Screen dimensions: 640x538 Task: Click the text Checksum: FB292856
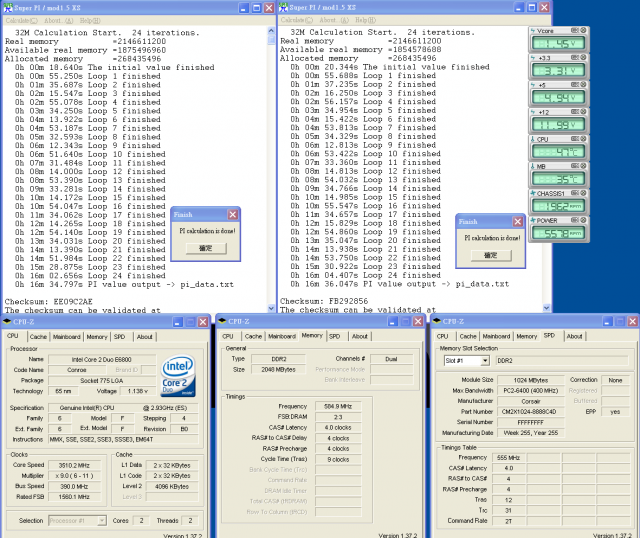[324, 301]
